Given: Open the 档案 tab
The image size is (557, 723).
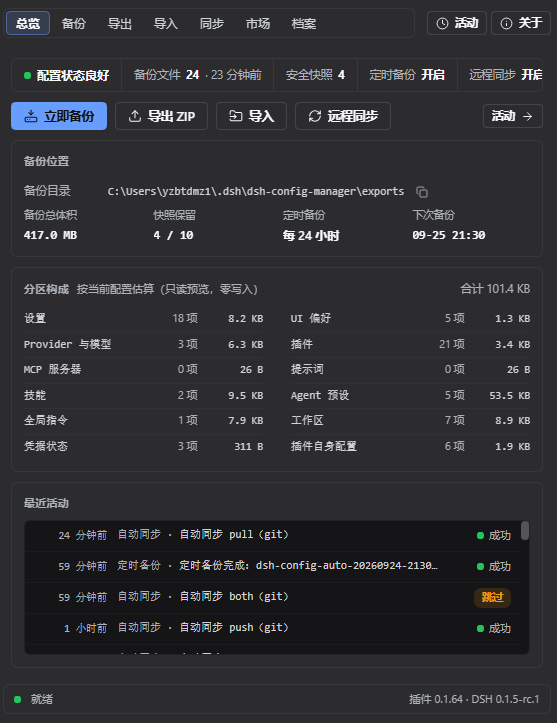Looking at the screenshot, I should click(304, 23).
